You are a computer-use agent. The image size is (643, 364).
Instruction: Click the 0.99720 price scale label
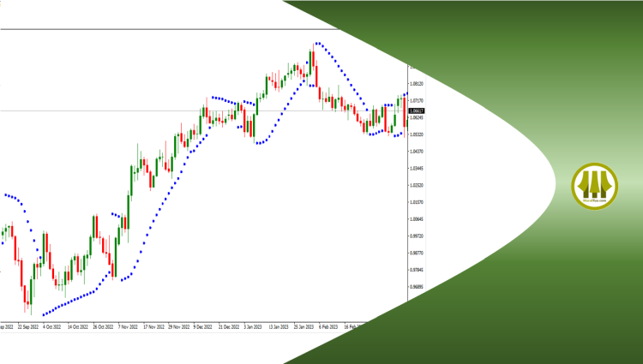point(417,236)
